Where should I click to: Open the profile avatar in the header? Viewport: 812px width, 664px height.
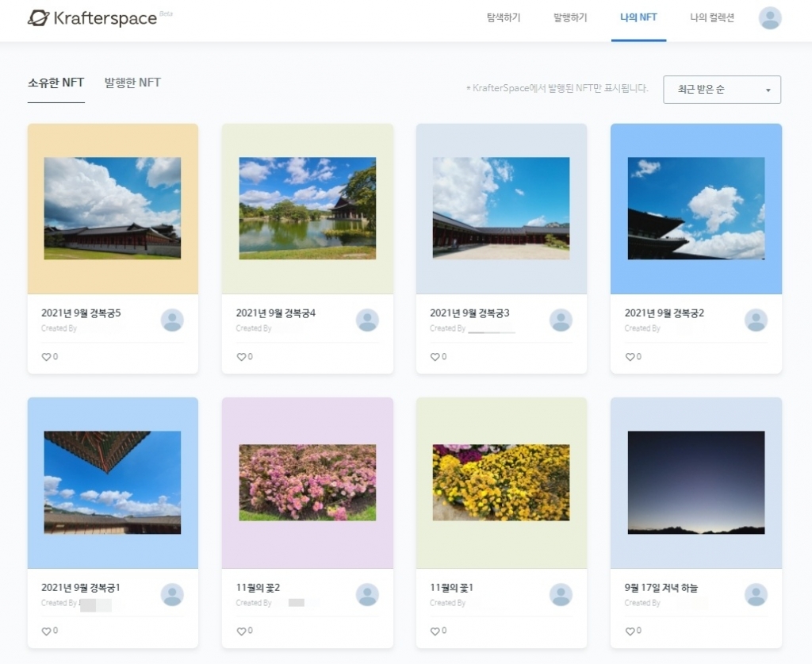(x=769, y=18)
